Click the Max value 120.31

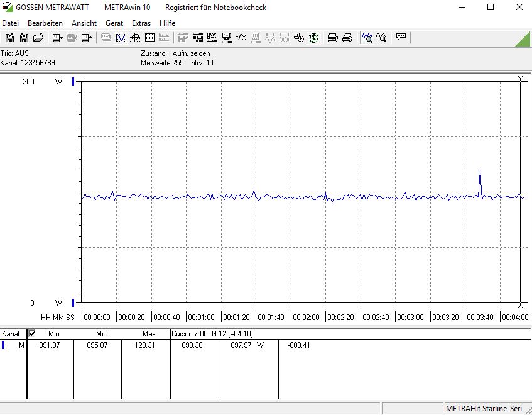[144, 345]
